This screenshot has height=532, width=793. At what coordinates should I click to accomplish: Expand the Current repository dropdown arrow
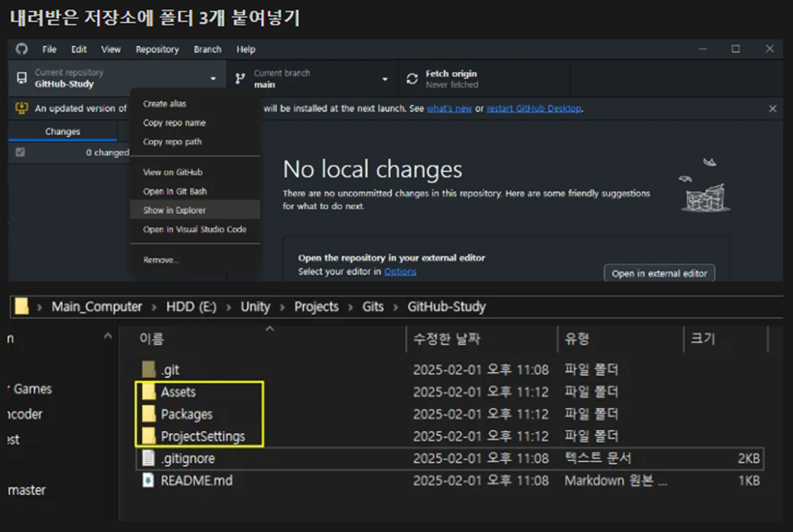click(214, 78)
